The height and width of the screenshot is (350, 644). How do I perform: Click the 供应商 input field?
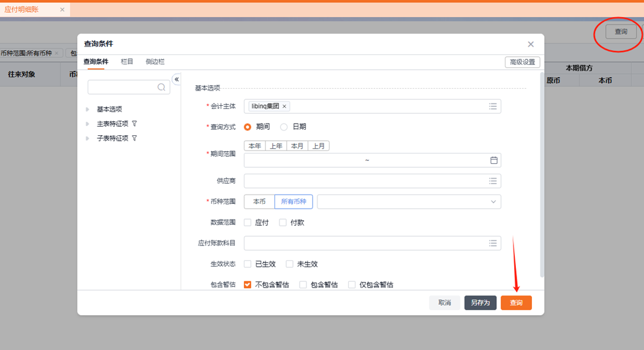(x=372, y=181)
